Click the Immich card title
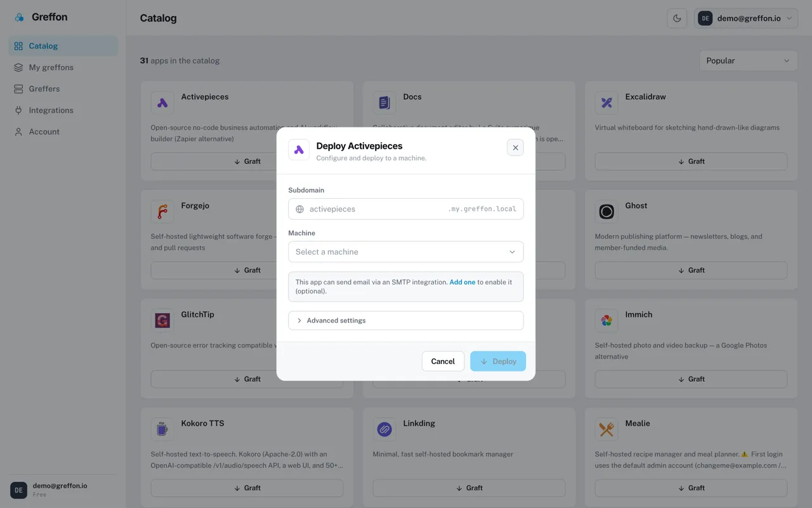The width and height of the screenshot is (812, 508). (x=638, y=314)
